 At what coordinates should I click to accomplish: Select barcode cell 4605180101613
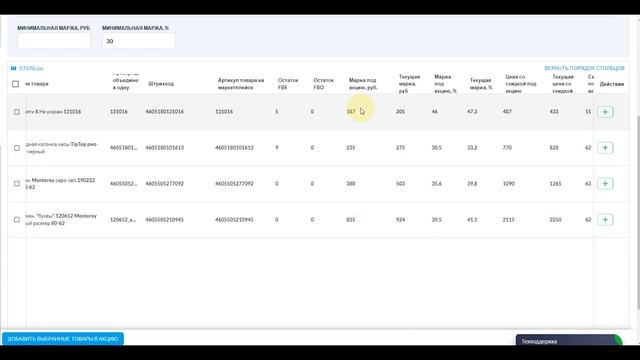164,148
